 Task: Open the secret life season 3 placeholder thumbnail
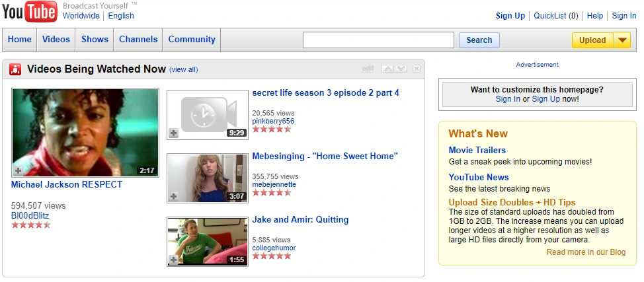coord(208,115)
